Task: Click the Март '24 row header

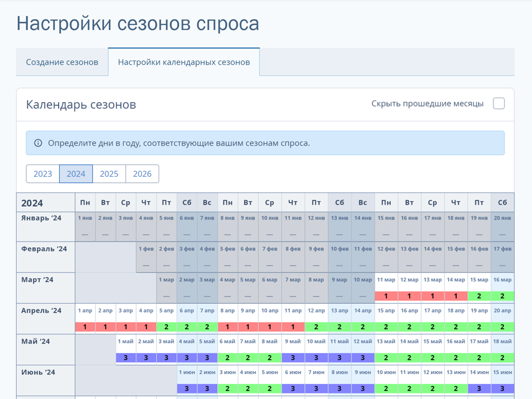Action: [46, 288]
